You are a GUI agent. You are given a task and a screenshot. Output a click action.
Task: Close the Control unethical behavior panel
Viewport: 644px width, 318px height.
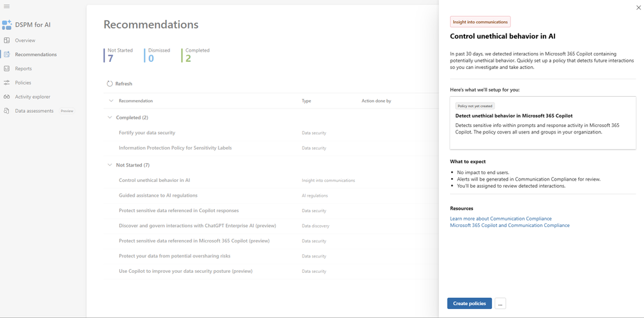click(x=638, y=8)
